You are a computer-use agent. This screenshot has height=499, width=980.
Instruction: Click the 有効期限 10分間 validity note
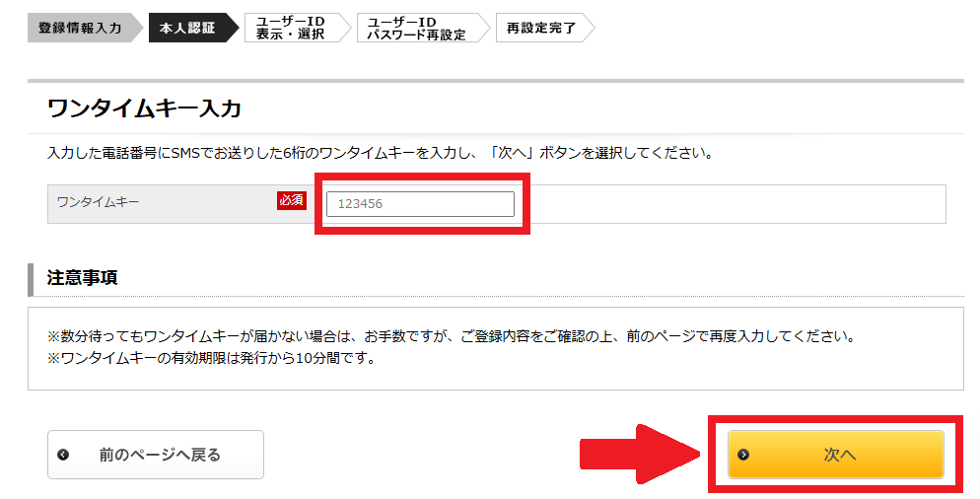(x=211, y=358)
